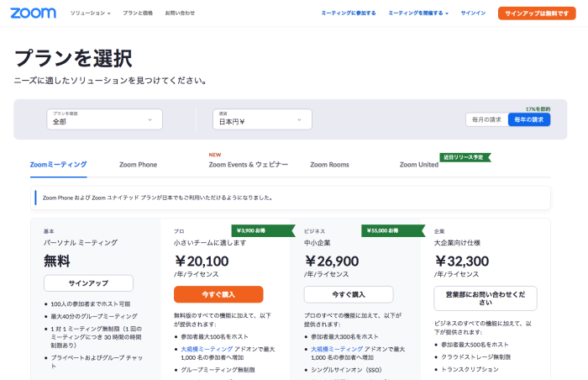The image size is (588, 380).
Task: Open the 日本円¥ currency dropdown
Action: (x=262, y=119)
